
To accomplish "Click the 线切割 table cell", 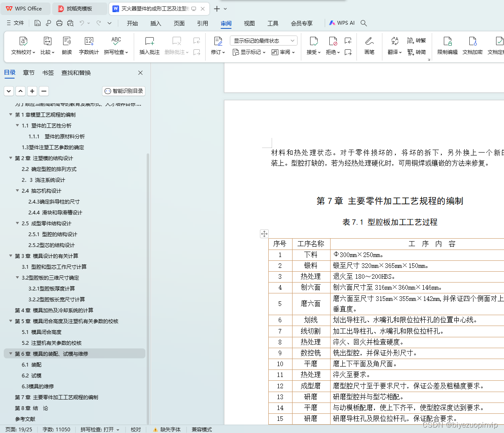I will pyautogui.click(x=311, y=331).
